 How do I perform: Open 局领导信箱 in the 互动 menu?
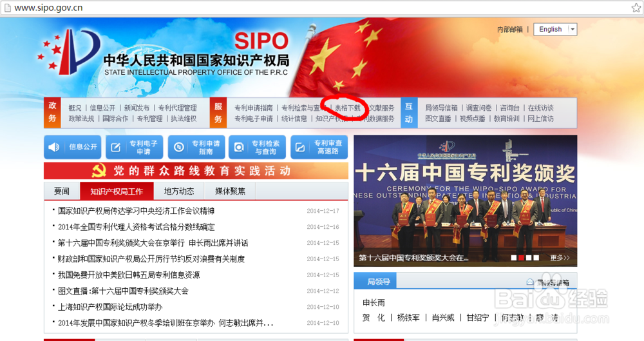(442, 108)
